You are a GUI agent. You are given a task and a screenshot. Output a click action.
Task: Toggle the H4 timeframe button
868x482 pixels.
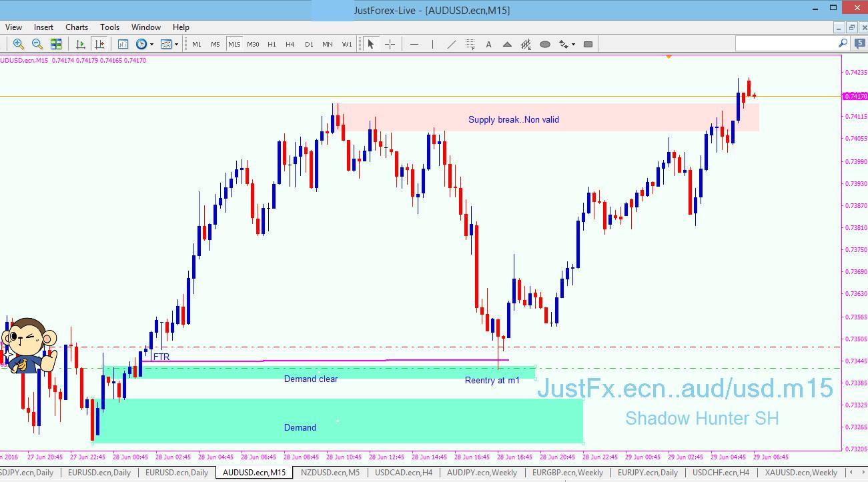coord(290,44)
